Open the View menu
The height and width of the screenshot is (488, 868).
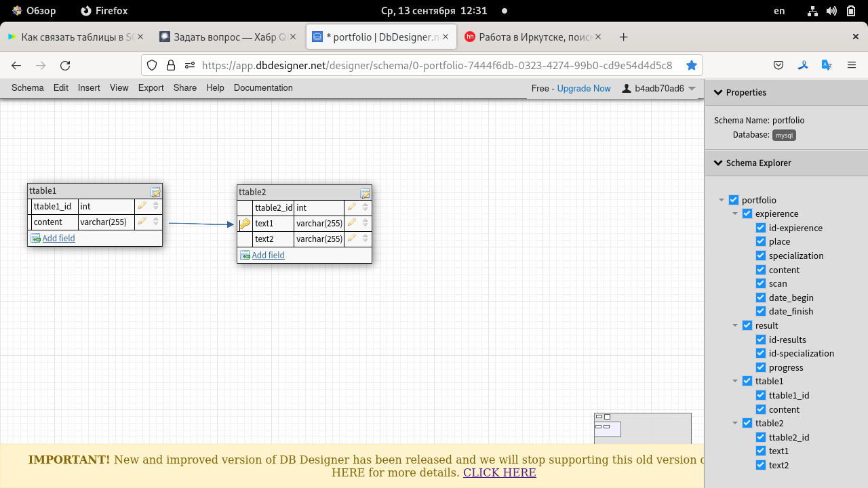pos(119,88)
